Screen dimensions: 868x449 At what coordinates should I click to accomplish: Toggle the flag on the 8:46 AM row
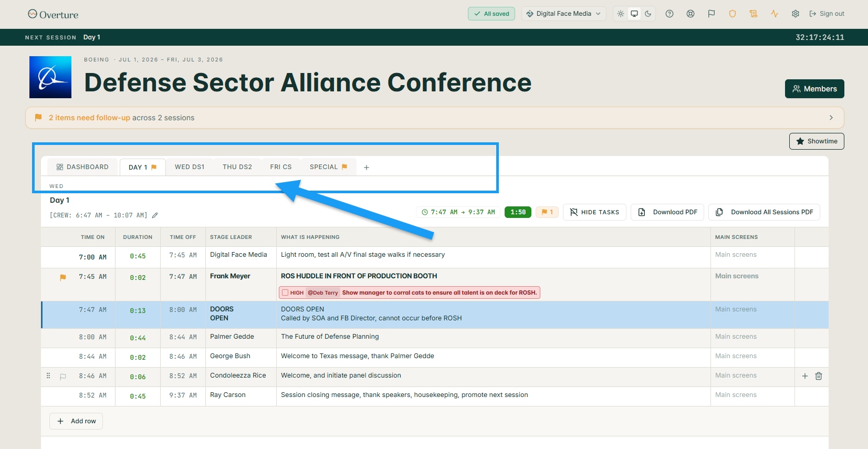(x=63, y=377)
